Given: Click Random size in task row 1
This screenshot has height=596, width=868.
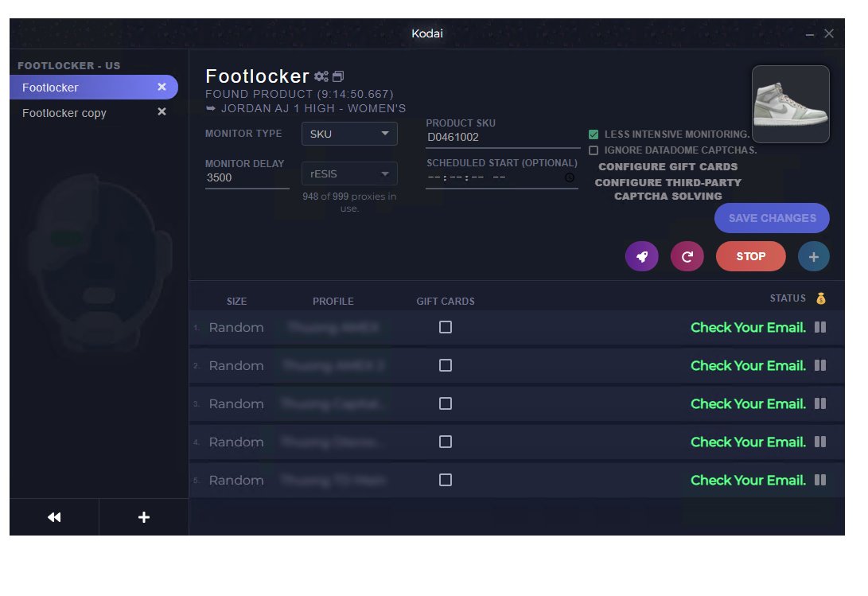Looking at the screenshot, I should 236,328.
